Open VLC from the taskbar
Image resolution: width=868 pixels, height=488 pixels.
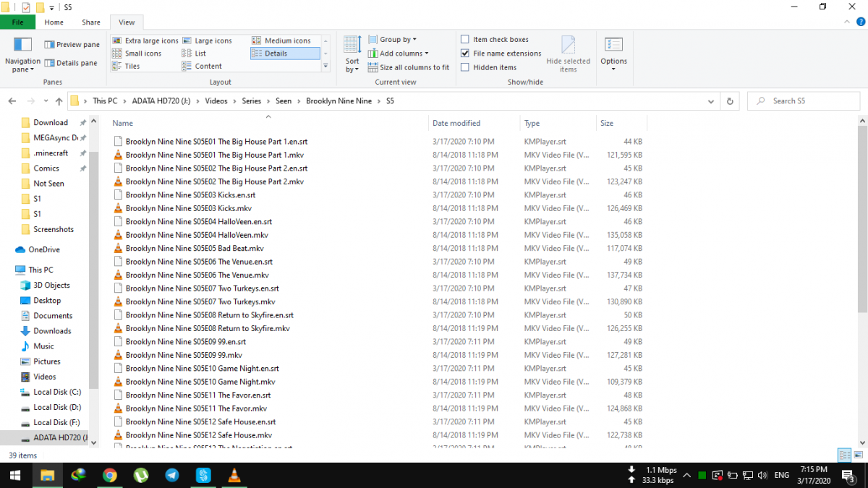[234, 475]
